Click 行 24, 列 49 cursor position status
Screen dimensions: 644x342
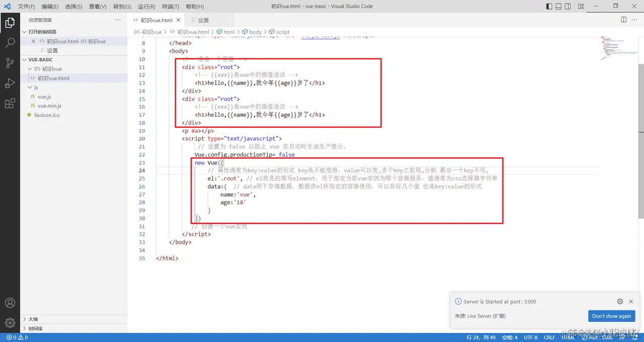[481, 337]
